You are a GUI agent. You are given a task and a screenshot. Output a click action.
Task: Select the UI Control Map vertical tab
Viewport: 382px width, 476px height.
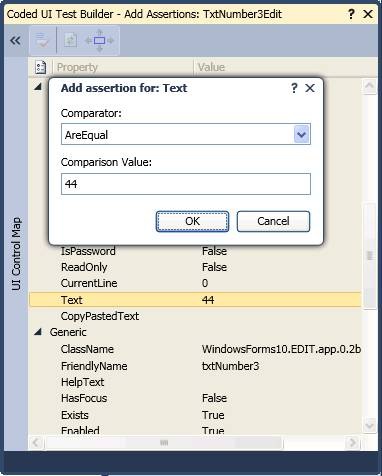(x=16, y=253)
